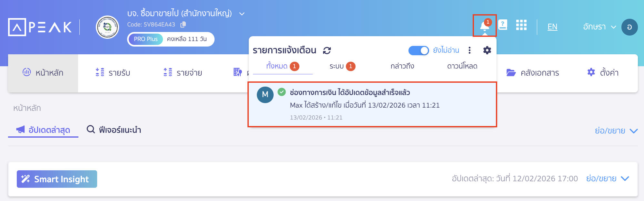Open the ช่องทางการเงิน update notification

pos(372,104)
